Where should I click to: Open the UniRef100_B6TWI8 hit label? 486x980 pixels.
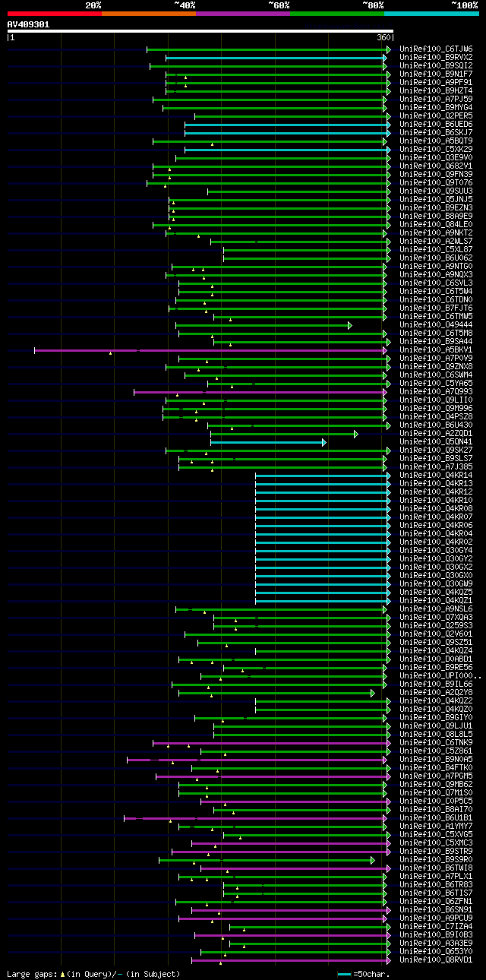(435, 868)
